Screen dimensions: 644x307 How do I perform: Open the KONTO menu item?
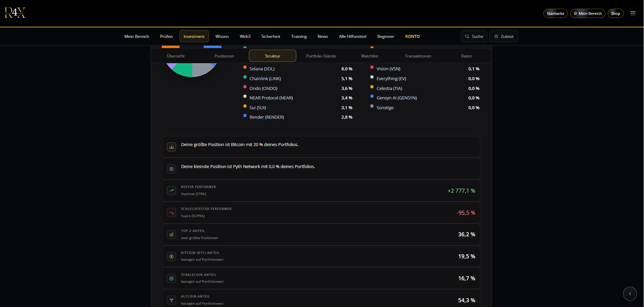pos(412,37)
